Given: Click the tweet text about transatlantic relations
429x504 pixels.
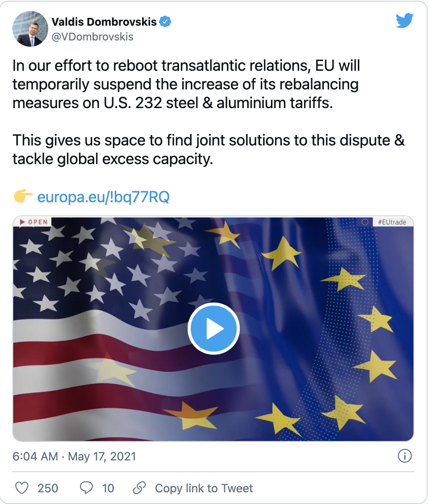Looking at the screenshot, I should pyautogui.click(x=186, y=84).
